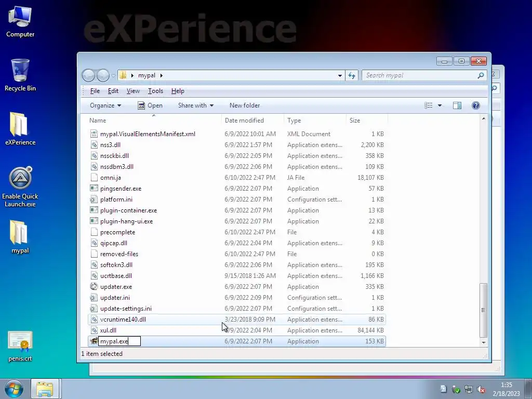Click the Back navigation arrow
532x399 pixels.
[88, 75]
